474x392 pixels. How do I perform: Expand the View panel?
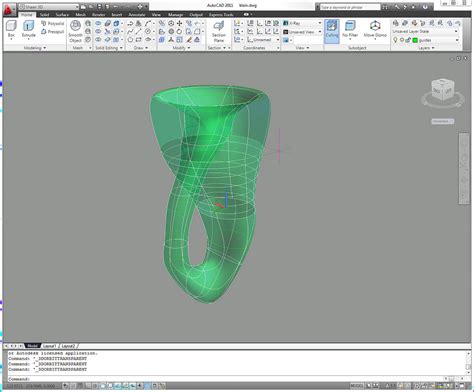(302, 48)
